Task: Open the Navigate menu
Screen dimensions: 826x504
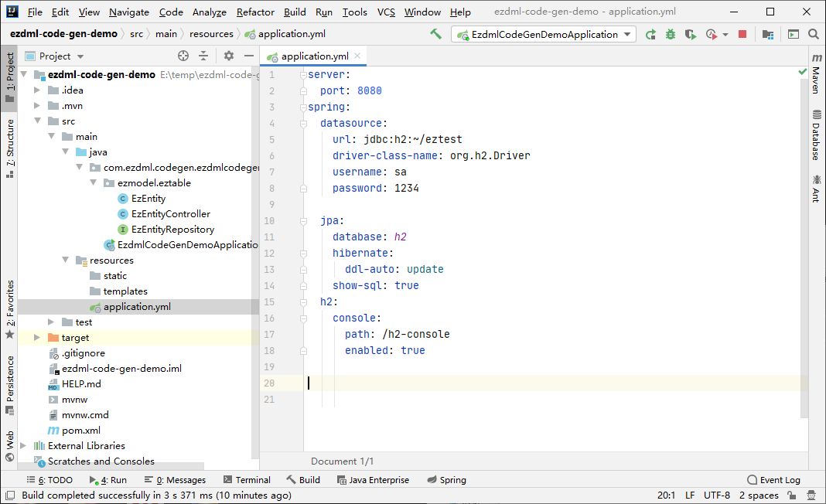Action: (129, 12)
